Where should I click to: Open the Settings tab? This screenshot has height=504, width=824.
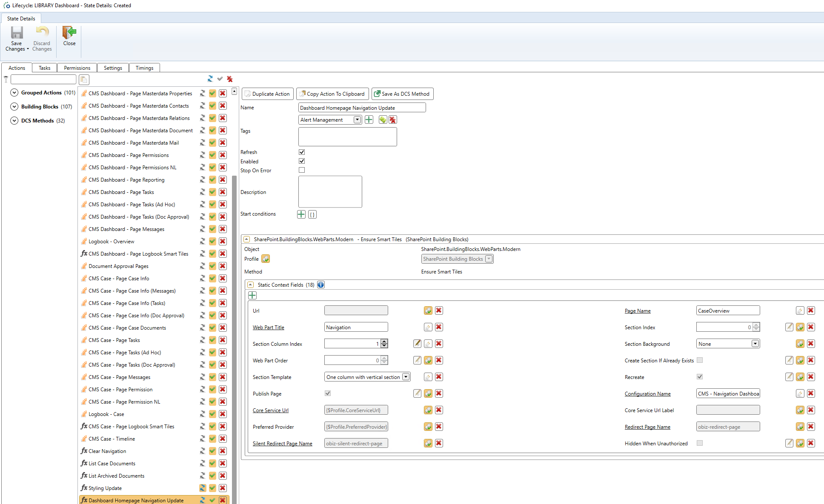(113, 68)
